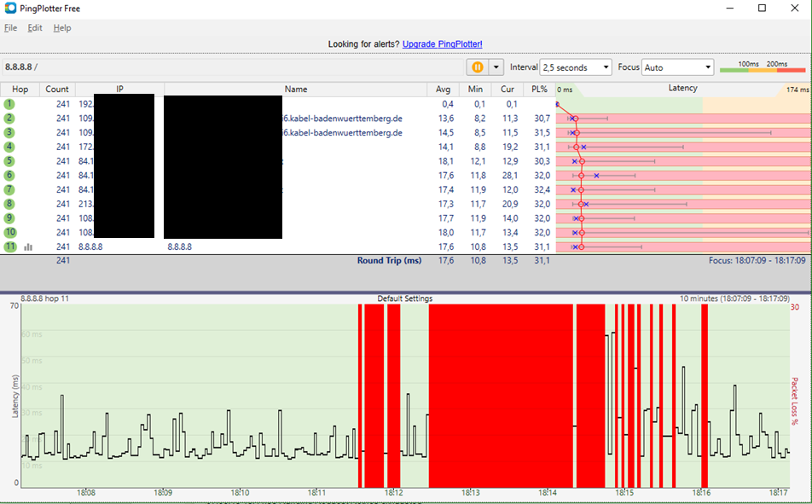Viewport: 812px width, 504px height.
Task: Pause tracing with the orange pause button
Action: coord(478,67)
